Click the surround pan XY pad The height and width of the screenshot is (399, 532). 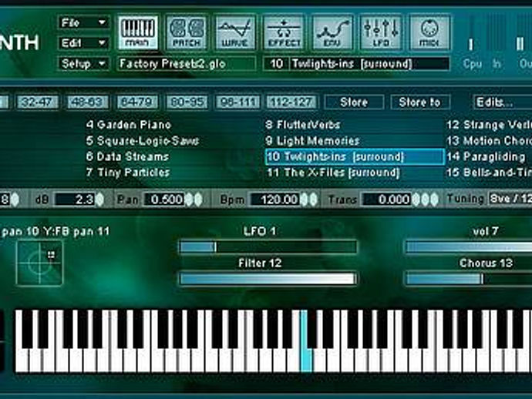(39, 263)
